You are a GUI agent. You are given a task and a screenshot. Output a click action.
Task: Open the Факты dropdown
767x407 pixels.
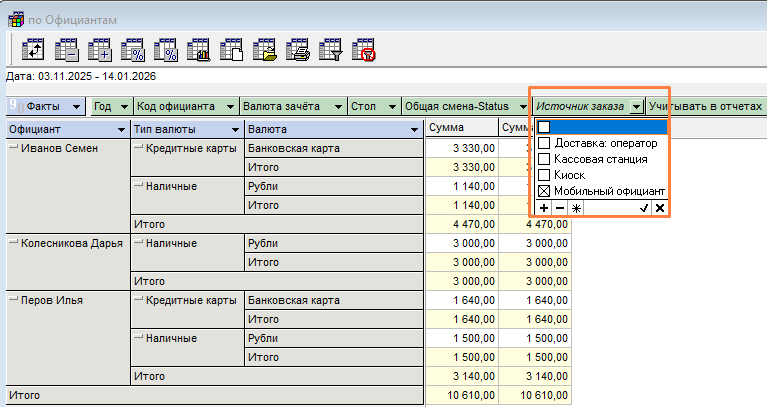point(78,106)
